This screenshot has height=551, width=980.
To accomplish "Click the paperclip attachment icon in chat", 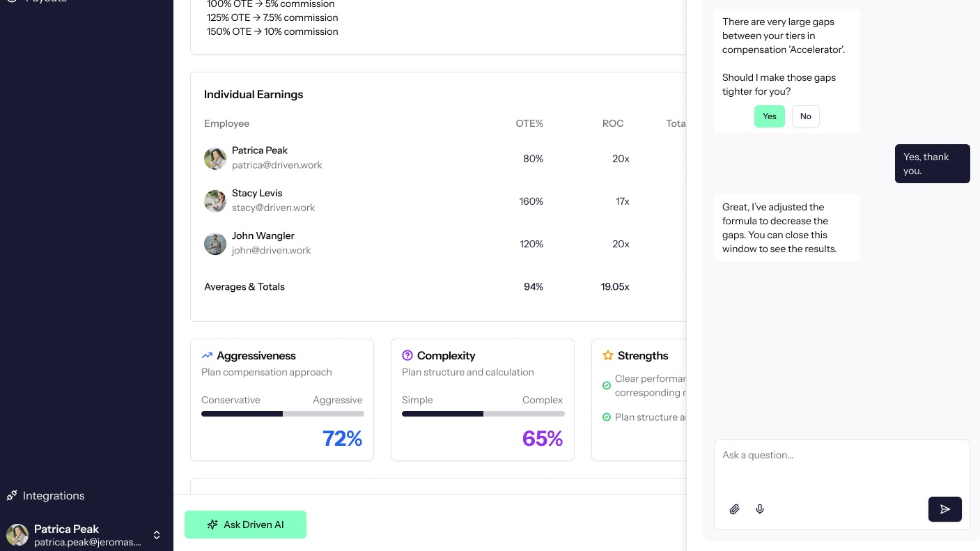I will click(x=735, y=509).
